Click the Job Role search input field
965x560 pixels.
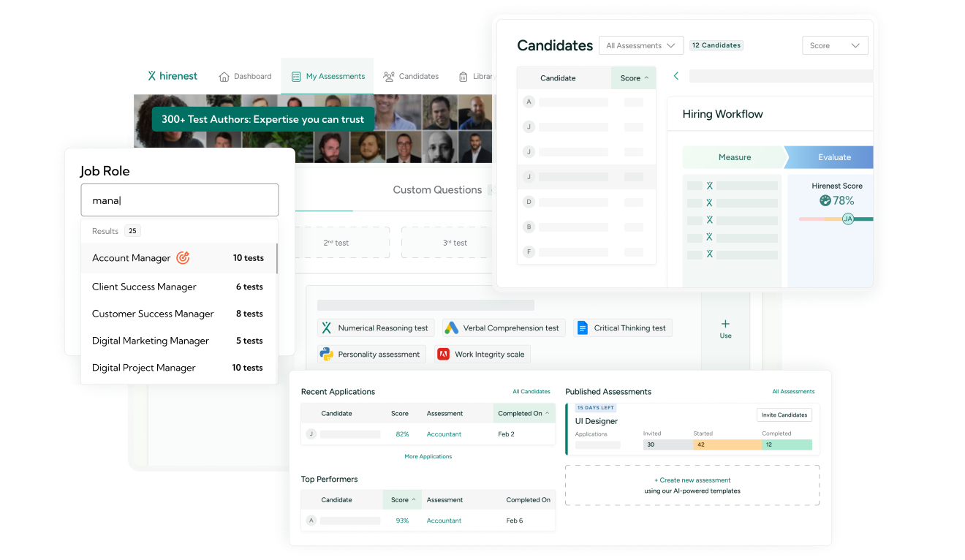[x=179, y=200]
